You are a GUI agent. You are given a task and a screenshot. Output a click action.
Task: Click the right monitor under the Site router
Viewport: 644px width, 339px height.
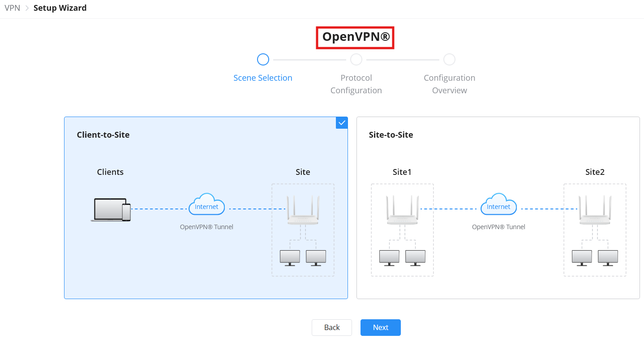(316, 258)
